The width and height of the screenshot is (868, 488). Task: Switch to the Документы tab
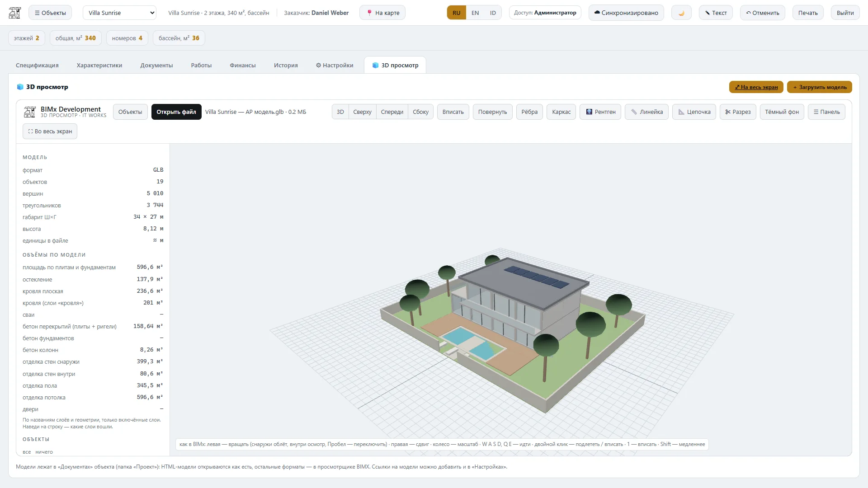(x=156, y=65)
